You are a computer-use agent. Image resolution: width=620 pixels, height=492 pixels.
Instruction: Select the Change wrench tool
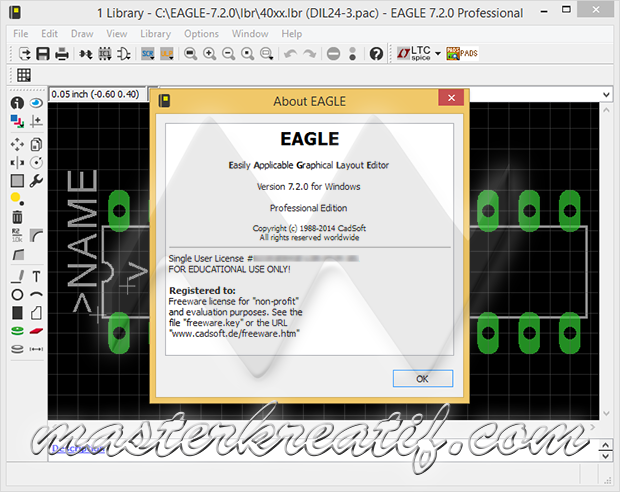point(36,181)
